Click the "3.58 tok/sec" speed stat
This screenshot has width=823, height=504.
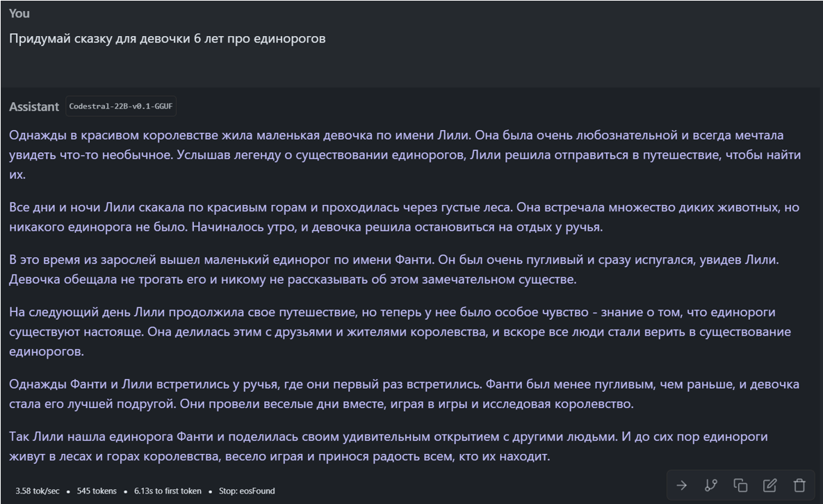point(38,491)
